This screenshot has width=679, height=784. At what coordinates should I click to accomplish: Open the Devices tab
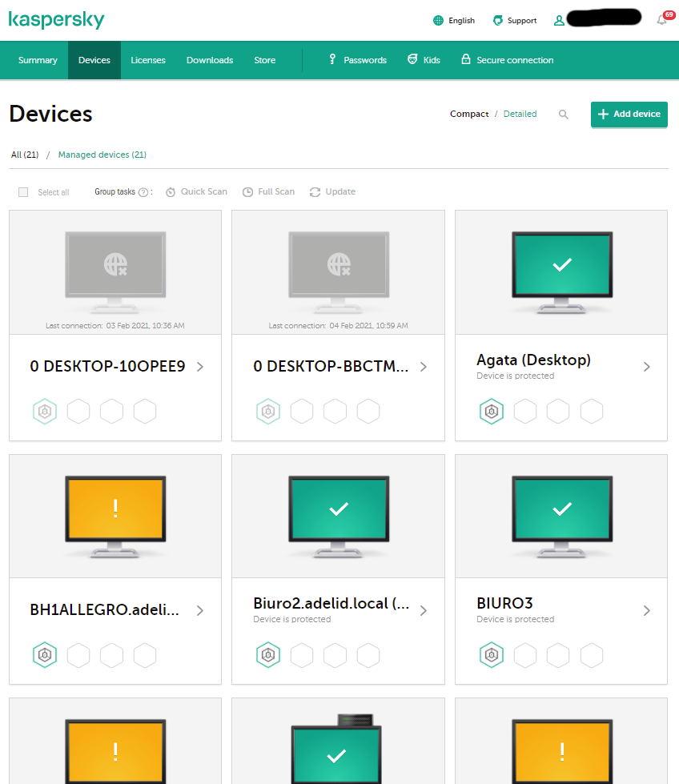click(x=94, y=60)
